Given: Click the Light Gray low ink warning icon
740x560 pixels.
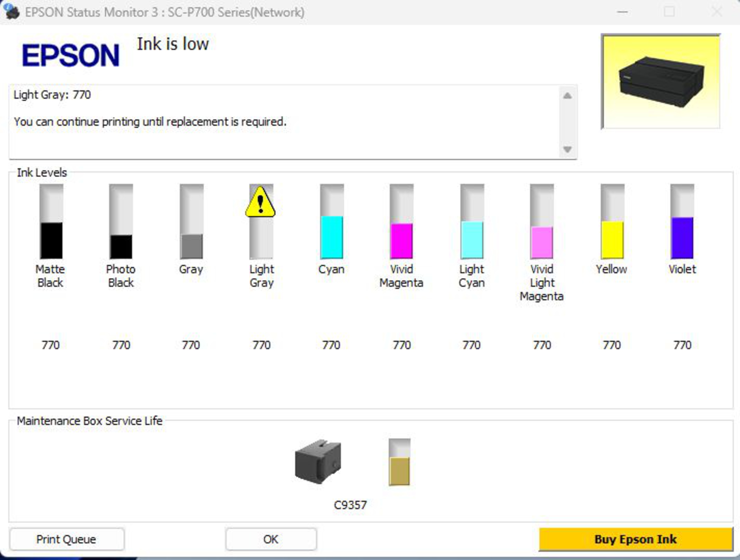Looking at the screenshot, I should tap(260, 202).
